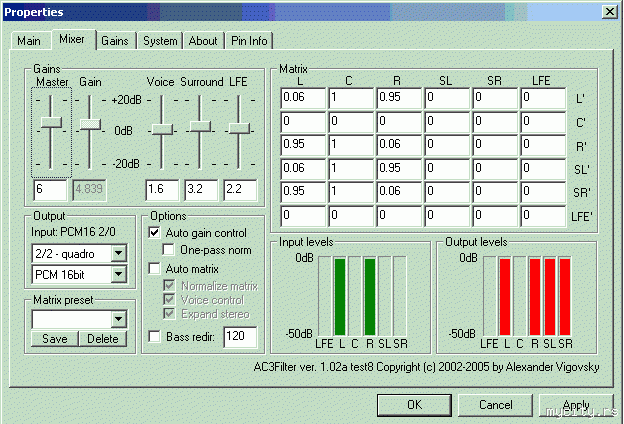Click matrix cell SR to SR' showing 0
Viewport: 624px width, 424px height.
[495, 192]
